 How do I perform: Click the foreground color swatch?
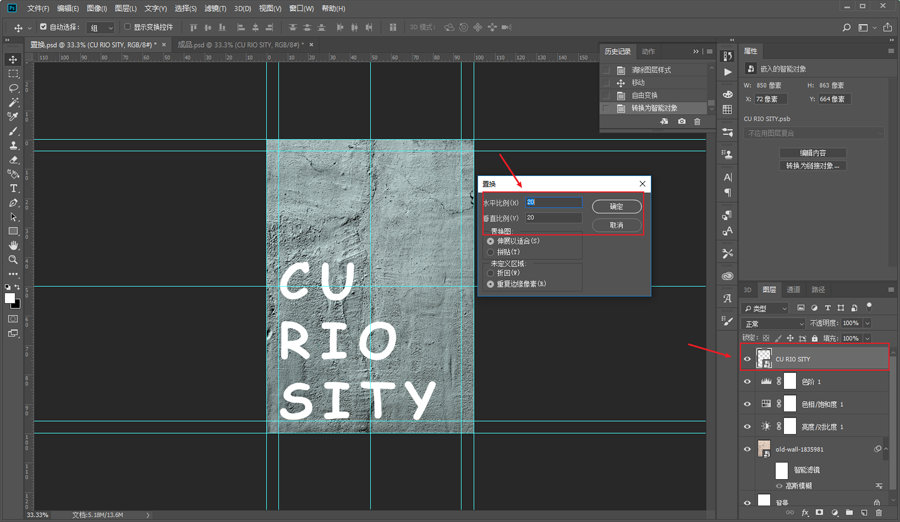pyautogui.click(x=9, y=298)
